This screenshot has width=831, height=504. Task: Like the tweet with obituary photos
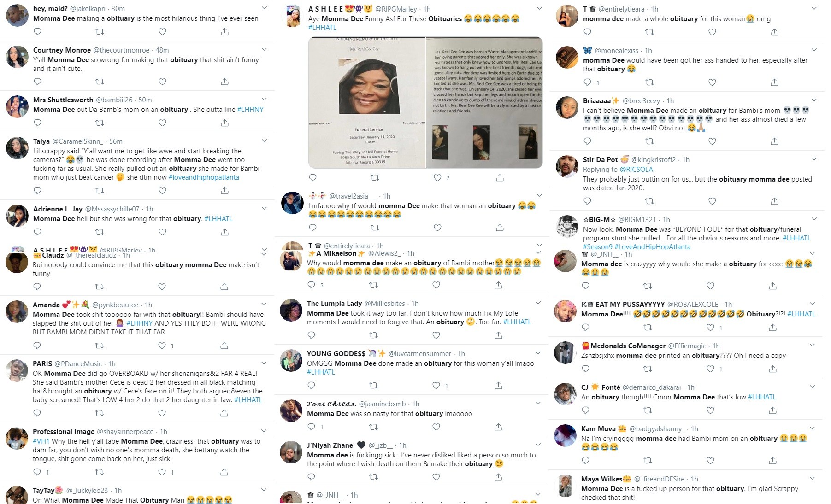[x=437, y=177]
